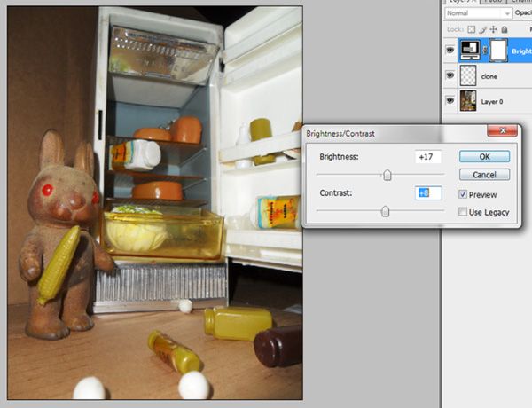Enable the Use Legacy checkbox
Image resolution: width=532 pixels, height=408 pixels.
tap(463, 212)
